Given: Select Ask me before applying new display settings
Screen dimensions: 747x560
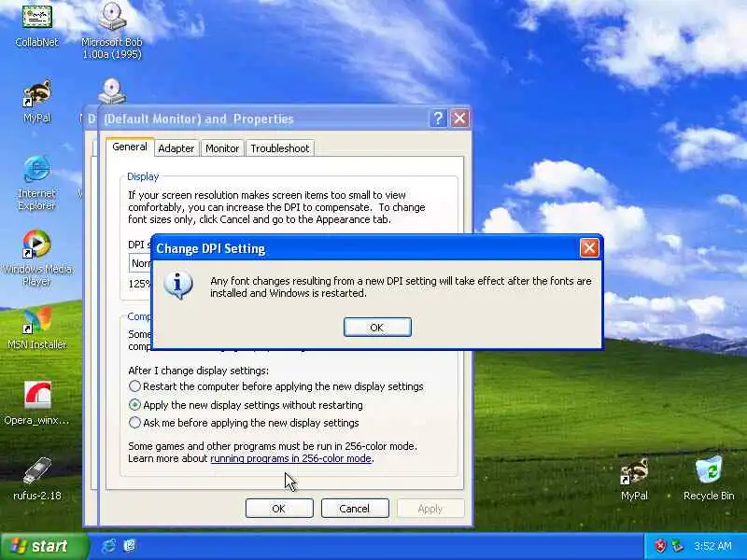Looking at the screenshot, I should point(244,423).
